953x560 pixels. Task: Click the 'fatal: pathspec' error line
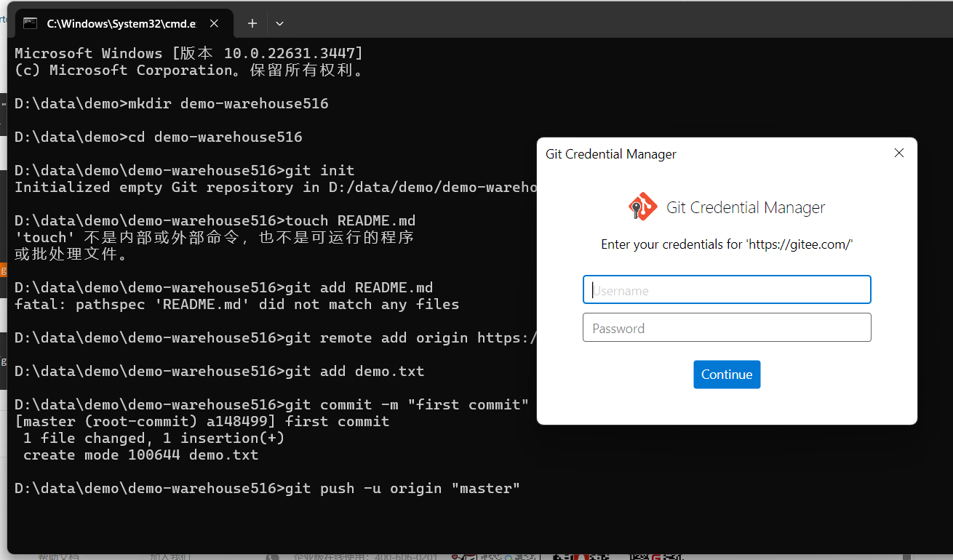click(237, 304)
